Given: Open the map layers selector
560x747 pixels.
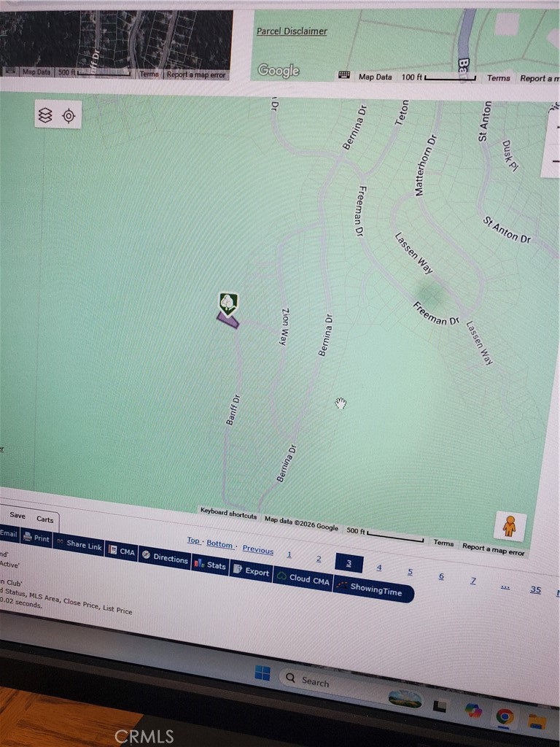Looking at the screenshot, I should [x=45, y=115].
